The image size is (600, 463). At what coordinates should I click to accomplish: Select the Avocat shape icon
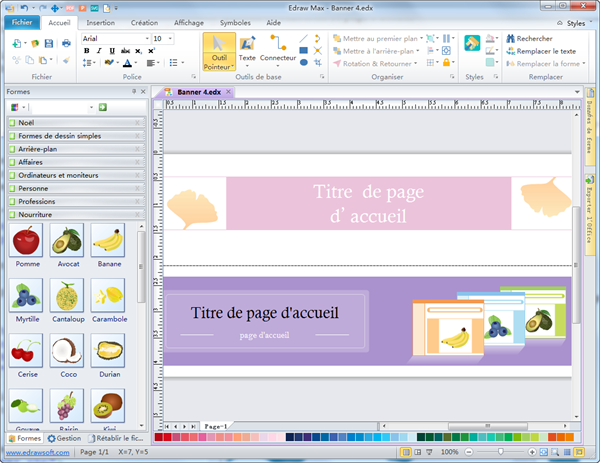point(66,240)
